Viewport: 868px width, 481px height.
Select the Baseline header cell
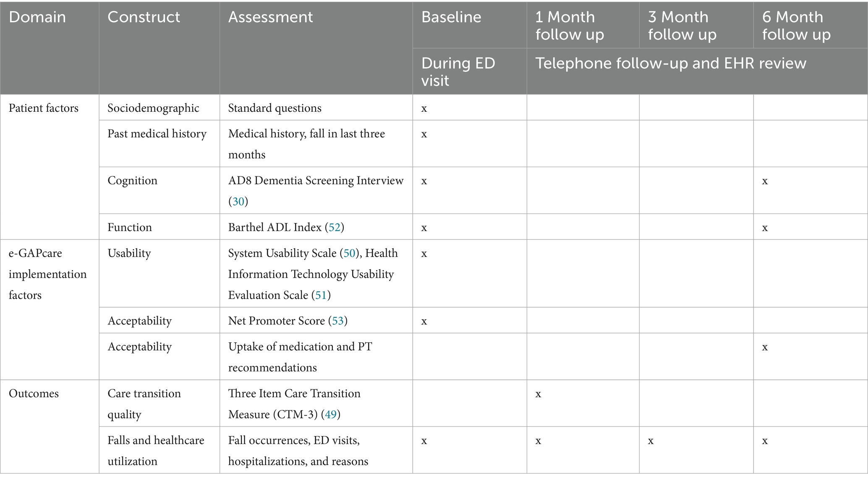[x=451, y=17]
